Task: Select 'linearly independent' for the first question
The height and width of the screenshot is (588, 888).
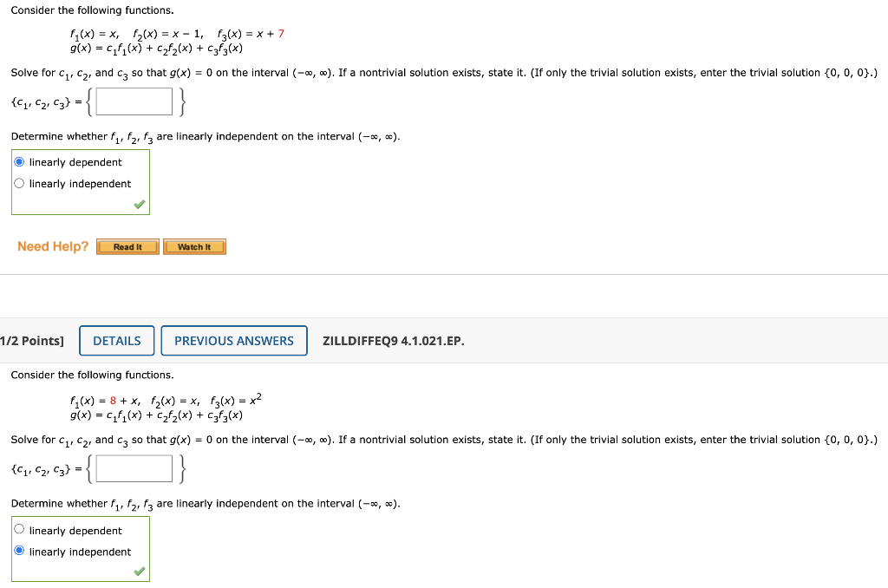Action: [20, 183]
